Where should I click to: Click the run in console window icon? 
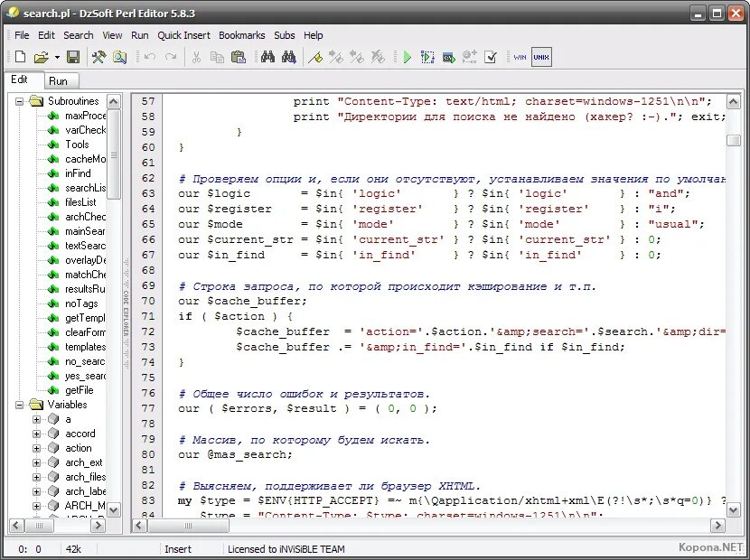pyautogui.click(x=449, y=58)
